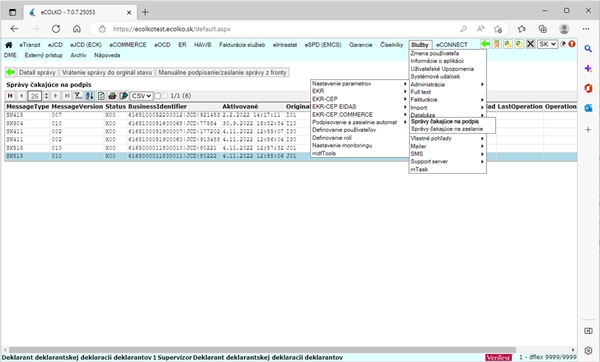Viewport: 600px width, 362px height.
Task: Select the table row with SK904
Action: [291, 123]
